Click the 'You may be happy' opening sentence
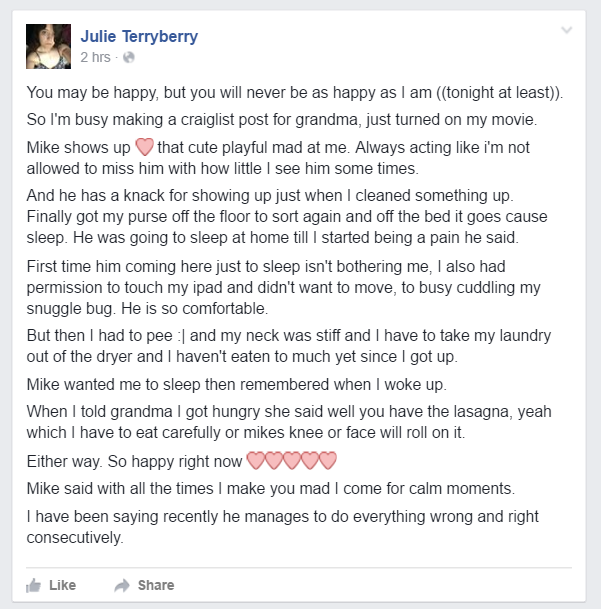The width and height of the screenshot is (601, 609). click(x=294, y=93)
